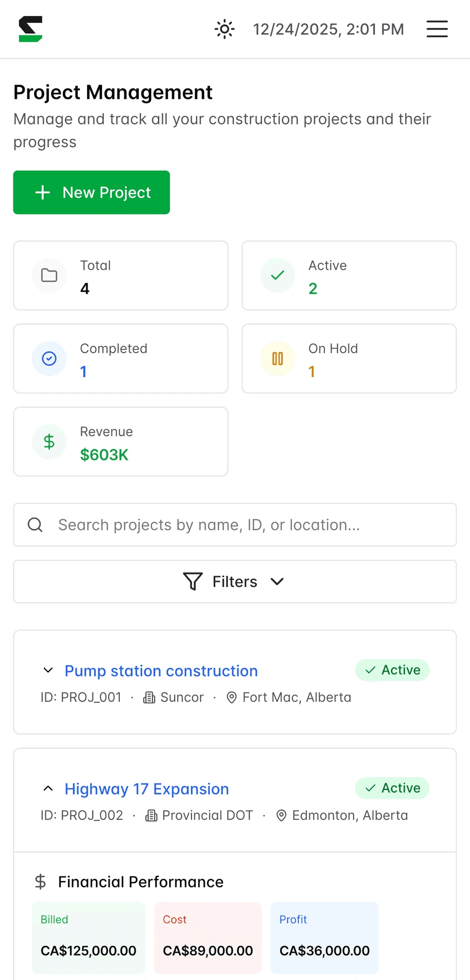470x980 pixels.
Task: Click the Provincial DOT client name
Action: point(207,815)
